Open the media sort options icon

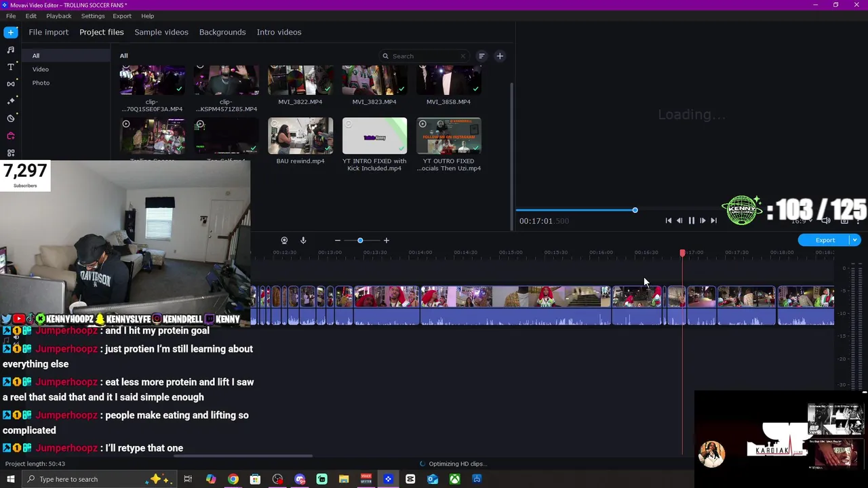click(x=481, y=56)
